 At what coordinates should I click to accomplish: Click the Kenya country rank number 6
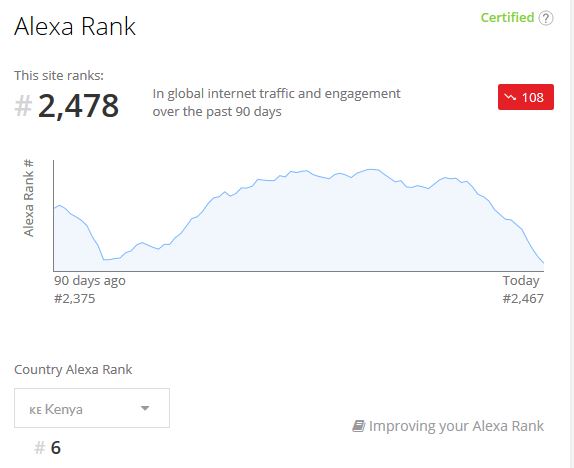[56, 447]
